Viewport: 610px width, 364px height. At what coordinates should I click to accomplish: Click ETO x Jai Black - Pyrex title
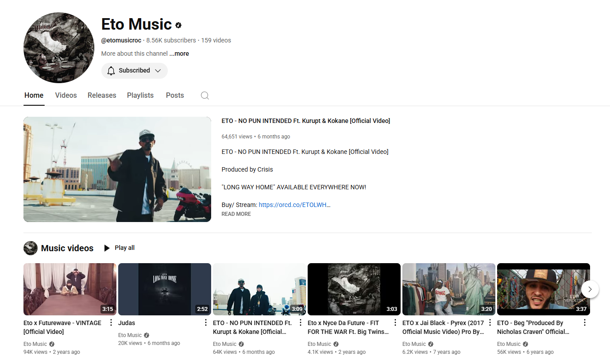point(443,327)
